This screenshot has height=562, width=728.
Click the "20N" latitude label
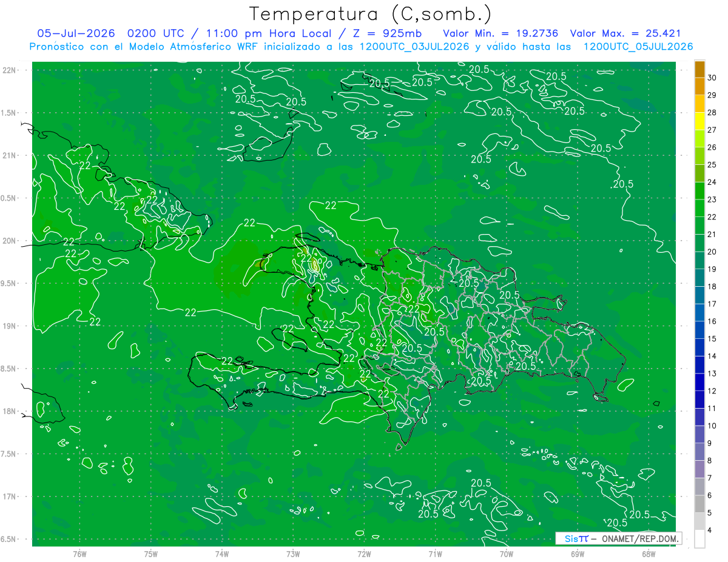tap(10, 241)
